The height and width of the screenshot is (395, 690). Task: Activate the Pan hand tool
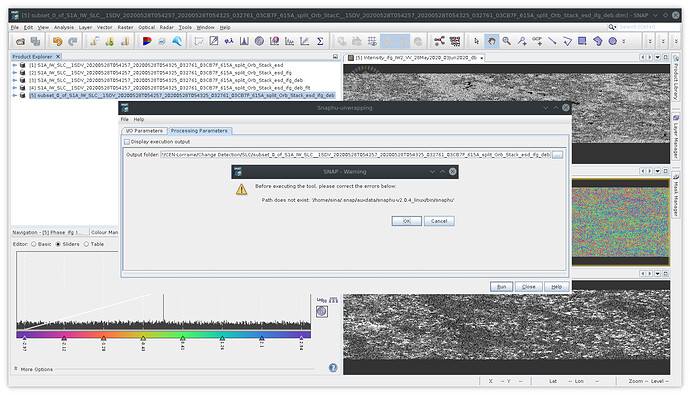pyautogui.click(x=492, y=41)
